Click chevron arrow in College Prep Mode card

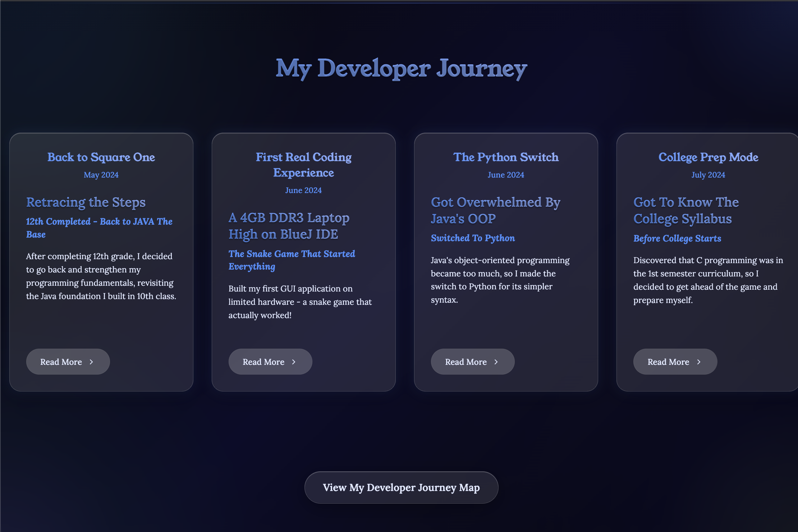(x=699, y=362)
